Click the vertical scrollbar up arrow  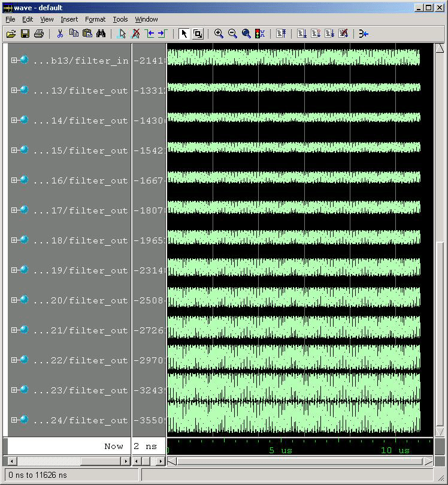pos(440,48)
